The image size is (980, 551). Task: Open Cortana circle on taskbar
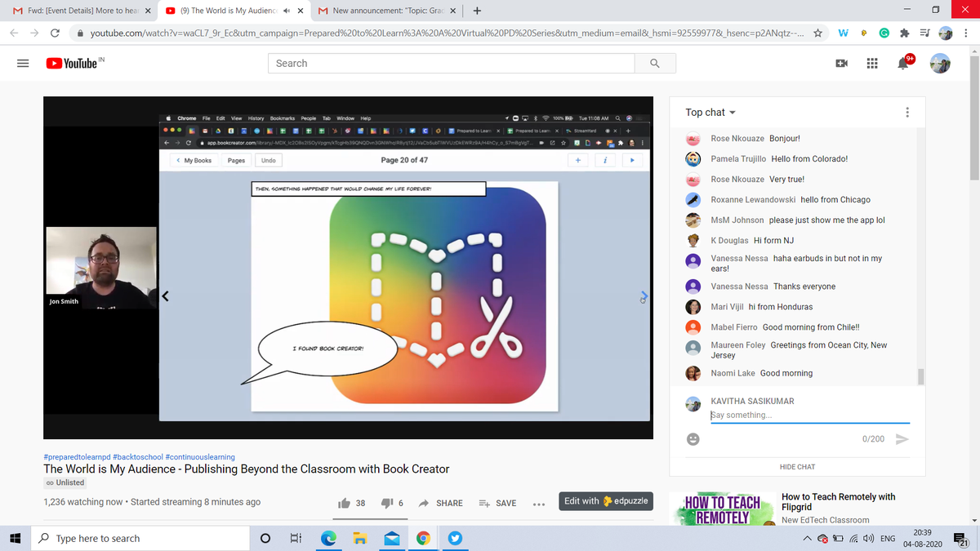pos(265,538)
